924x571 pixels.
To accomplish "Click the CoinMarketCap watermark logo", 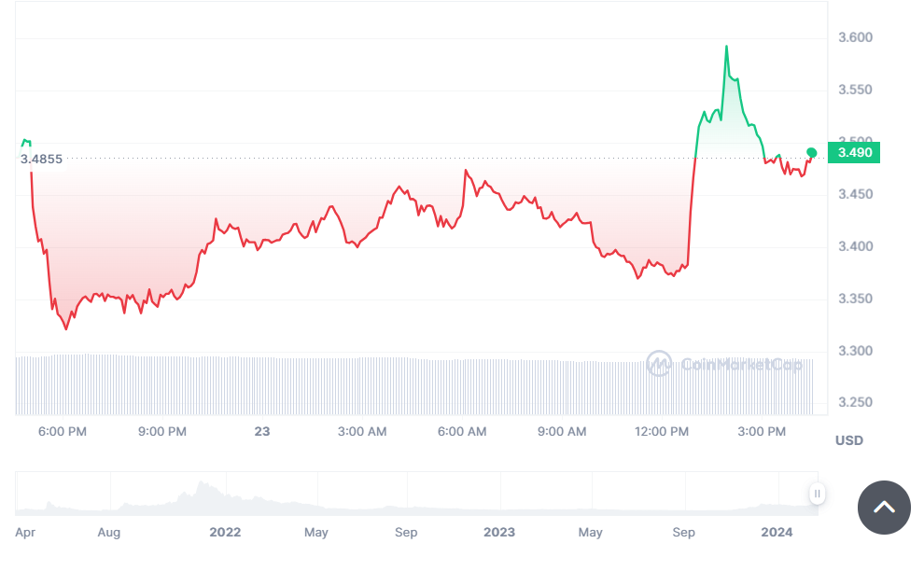I will (x=724, y=364).
